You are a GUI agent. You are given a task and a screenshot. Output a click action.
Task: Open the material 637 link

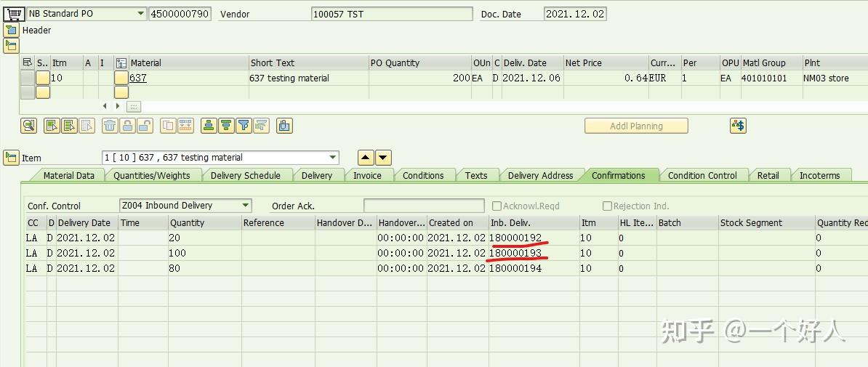[x=138, y=78]
